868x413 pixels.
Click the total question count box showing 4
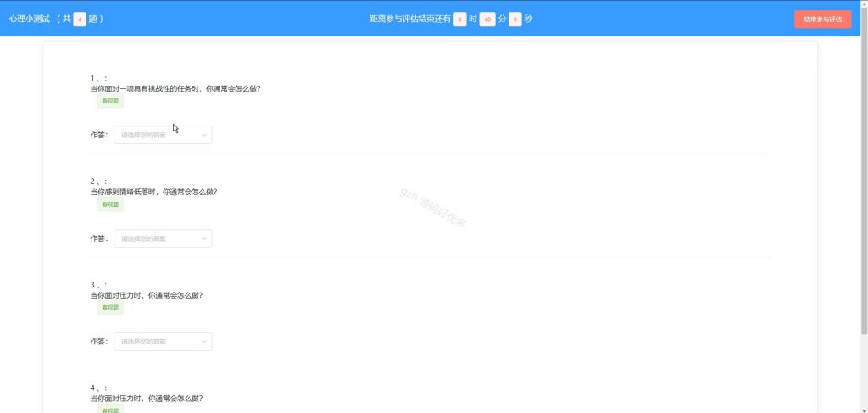81,20
